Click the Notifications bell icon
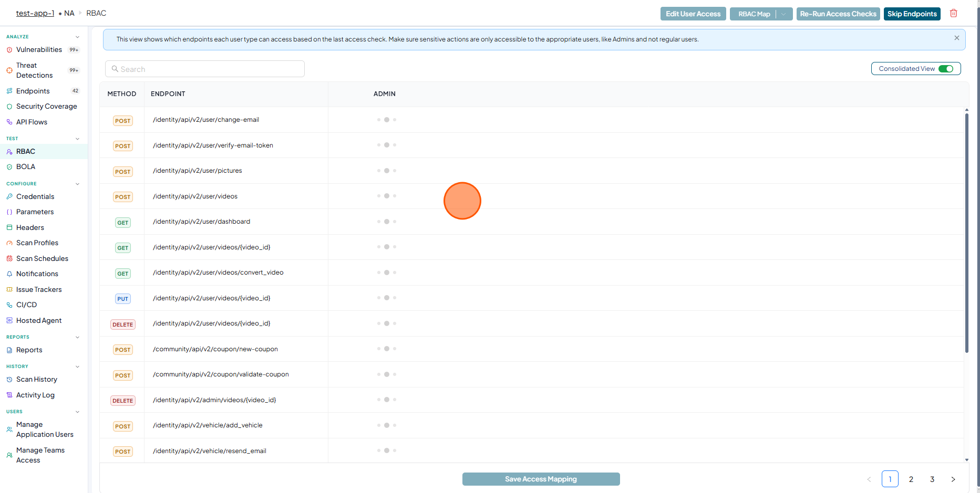Viewport: 980px width, 493px height. 9,274
